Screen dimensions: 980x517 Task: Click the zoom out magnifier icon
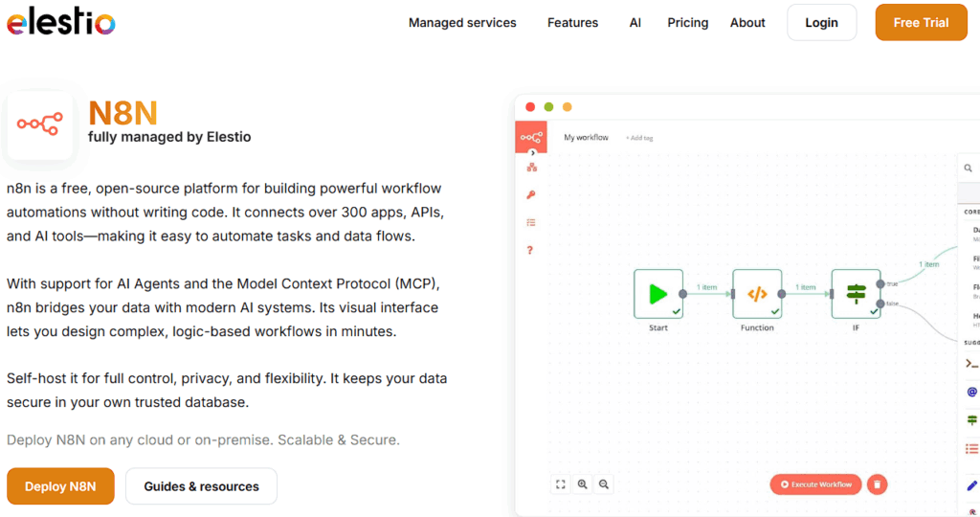tap(604, 484)
